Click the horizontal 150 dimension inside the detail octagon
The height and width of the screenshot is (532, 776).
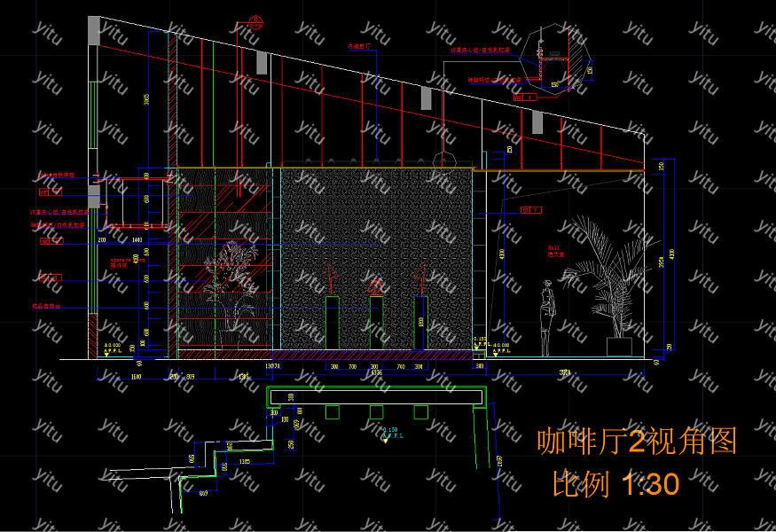point(554,84)
